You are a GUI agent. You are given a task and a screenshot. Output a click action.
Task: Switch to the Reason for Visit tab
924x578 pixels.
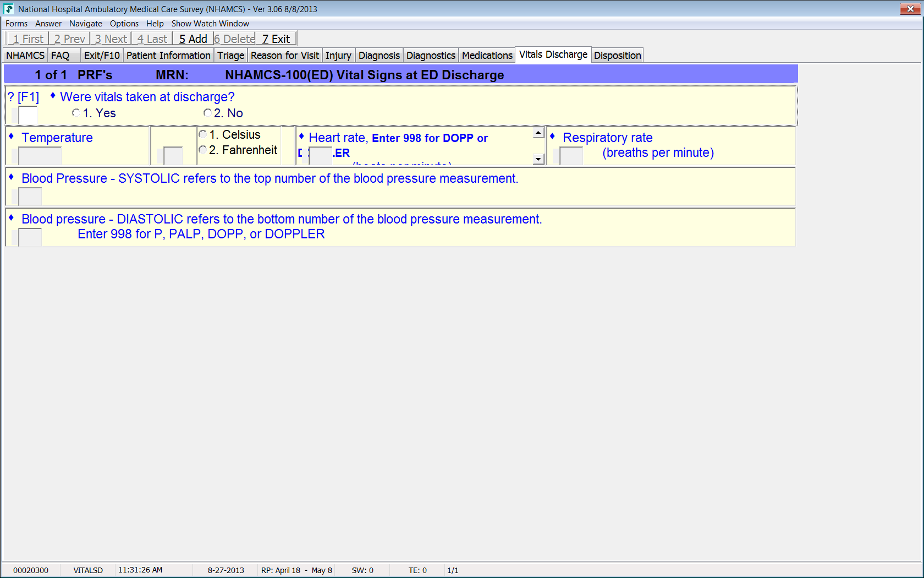tap(285, 56)
